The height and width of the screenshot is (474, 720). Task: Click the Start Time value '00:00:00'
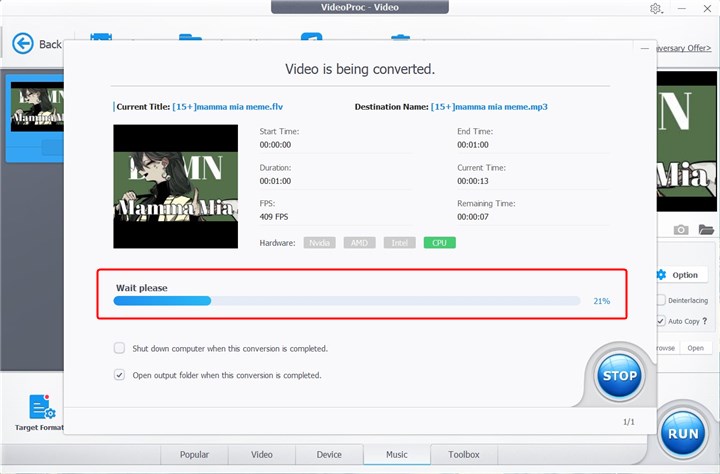click(275, 144)
